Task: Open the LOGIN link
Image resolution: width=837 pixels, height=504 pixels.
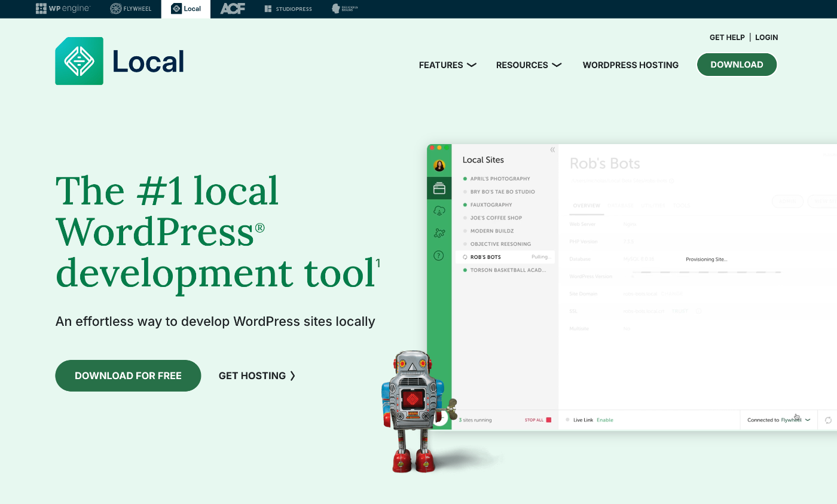Action: pyautogui.click(x=766, y=37)
